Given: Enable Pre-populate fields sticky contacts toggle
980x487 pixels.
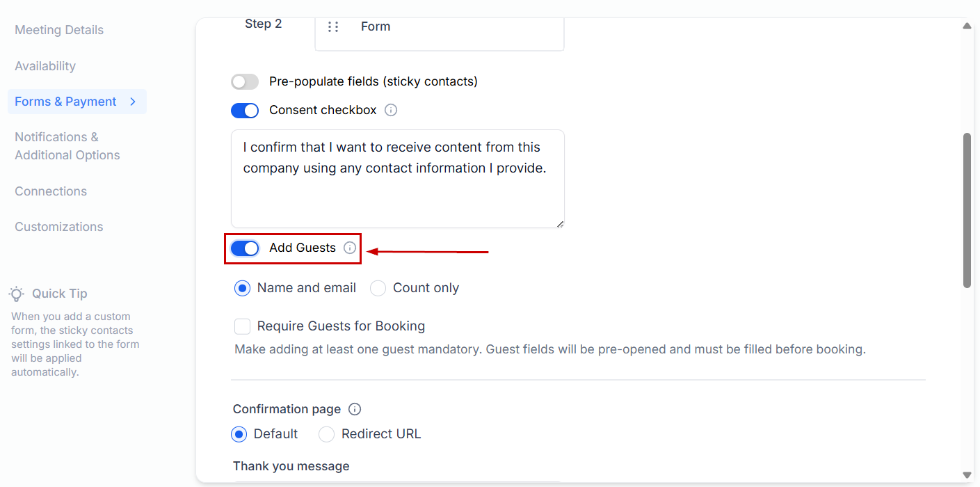Looking at the screenshot, I should pos(245,81).
